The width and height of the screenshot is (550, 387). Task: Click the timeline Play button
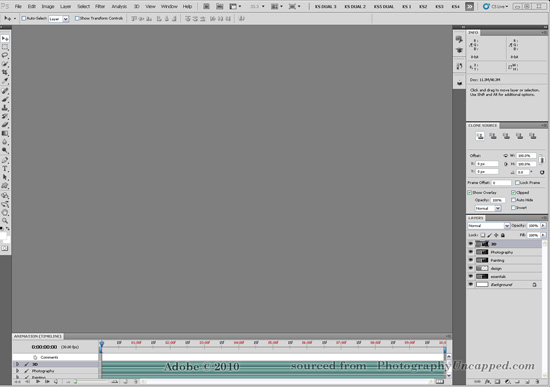[38, 381]
